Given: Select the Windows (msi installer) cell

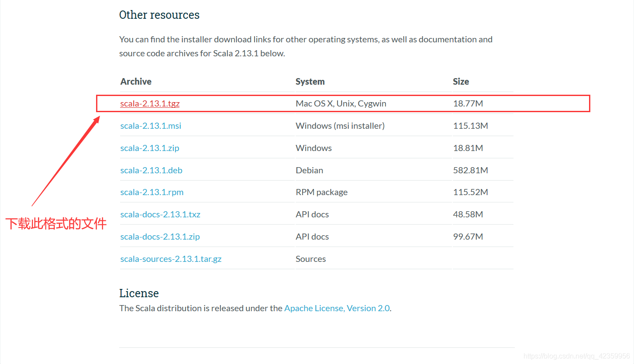Looking at the screenshot, I should pos(340,126).
